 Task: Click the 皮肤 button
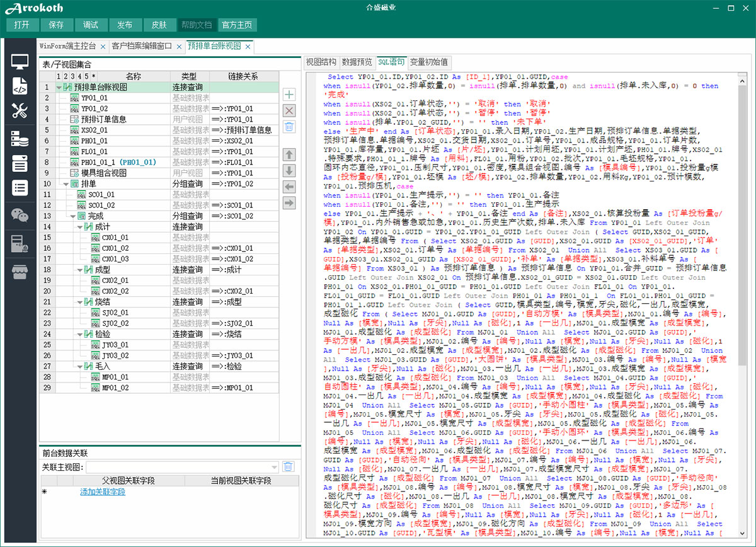point(159,25)
